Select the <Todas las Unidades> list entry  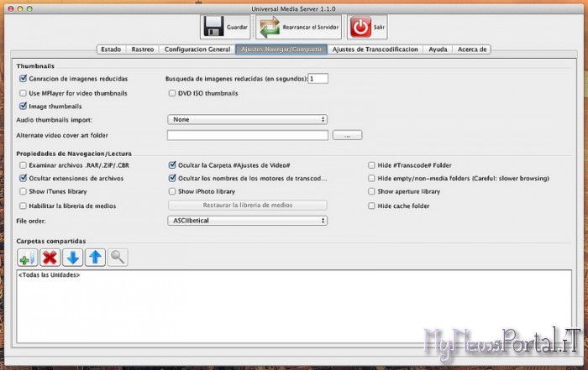click(x=49, y=275)
